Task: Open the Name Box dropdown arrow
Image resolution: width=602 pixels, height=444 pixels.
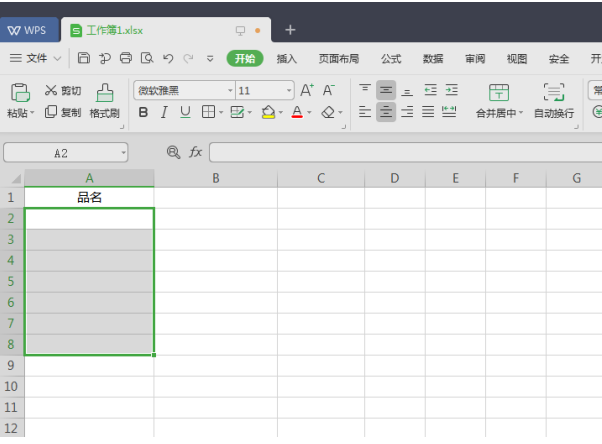Action: tap(123, 153)
